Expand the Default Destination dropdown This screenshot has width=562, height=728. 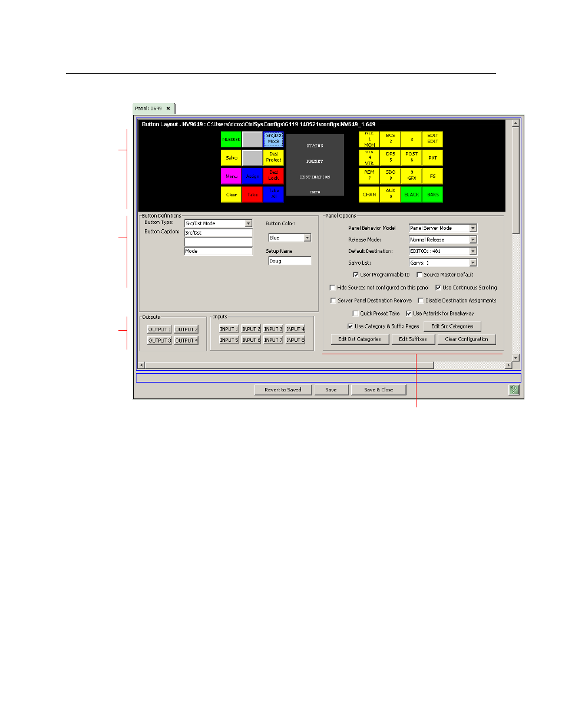pyautogui.click(x=472, y=251)
